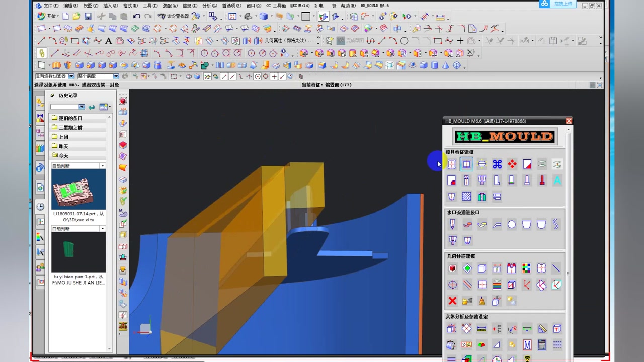644x362 pixels.
Task: Click the 'M' icon in analysis section
Action: [x=527, y=345]
